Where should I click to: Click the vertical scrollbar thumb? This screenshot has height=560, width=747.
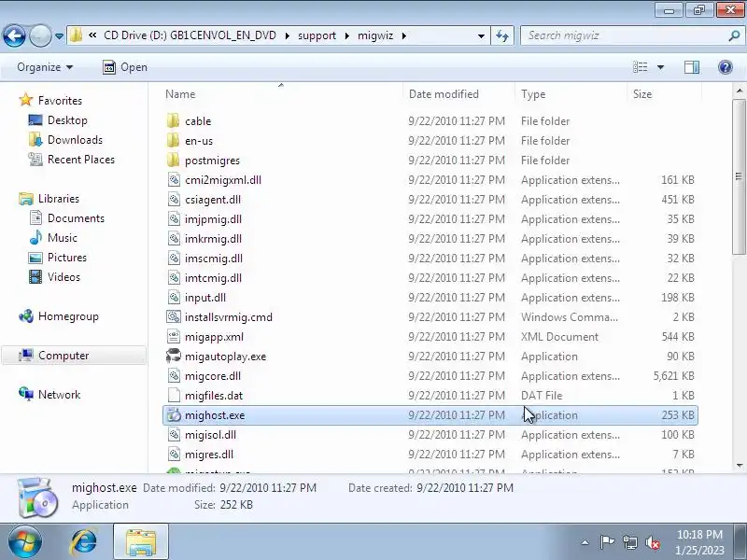pos(739,177)
